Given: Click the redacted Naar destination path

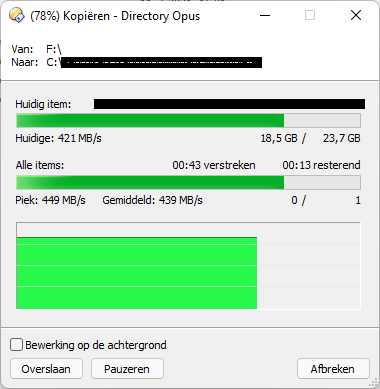Looking at the screenshot, I should 161,62.
